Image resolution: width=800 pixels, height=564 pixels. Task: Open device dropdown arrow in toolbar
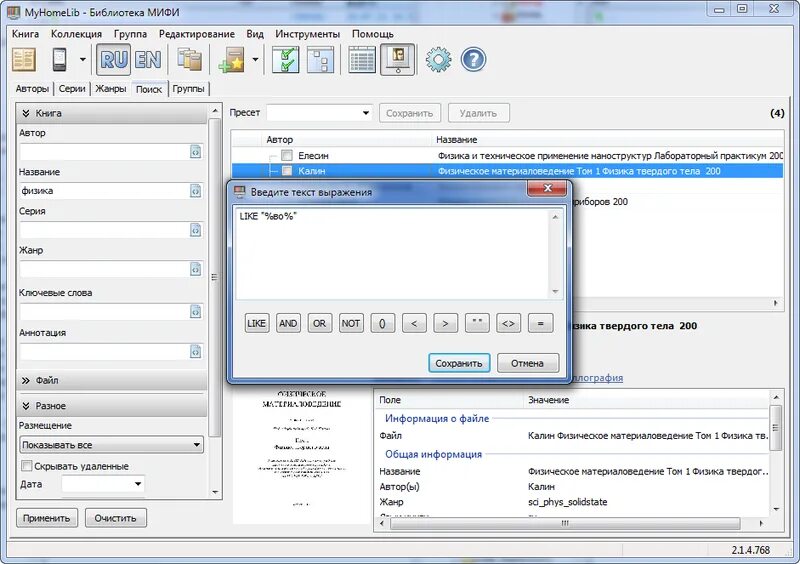point(82,60)
